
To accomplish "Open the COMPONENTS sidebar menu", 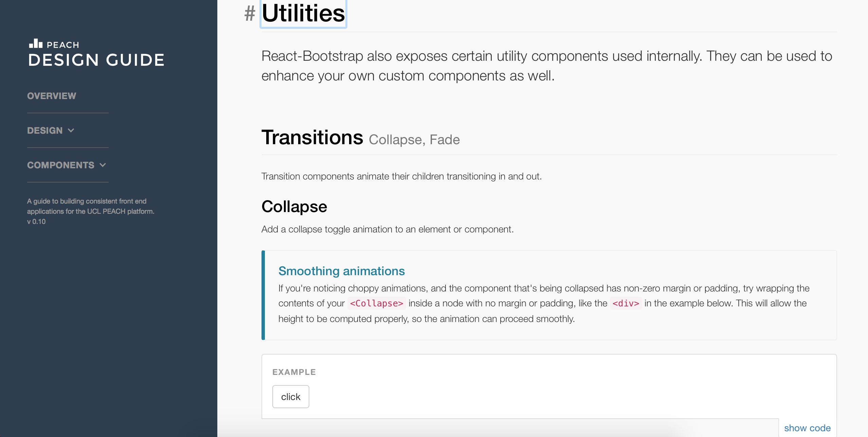I will [x=67, y=165].
